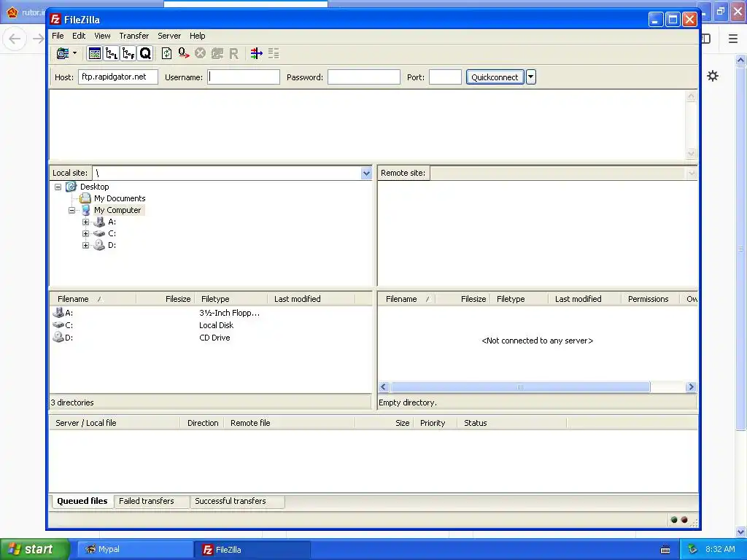
Task: Refresh file and folder lists icon
Action: click(166, 53)
